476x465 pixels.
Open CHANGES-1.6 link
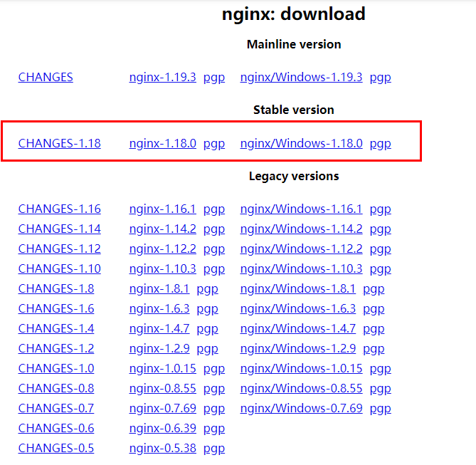coord(56,309)
